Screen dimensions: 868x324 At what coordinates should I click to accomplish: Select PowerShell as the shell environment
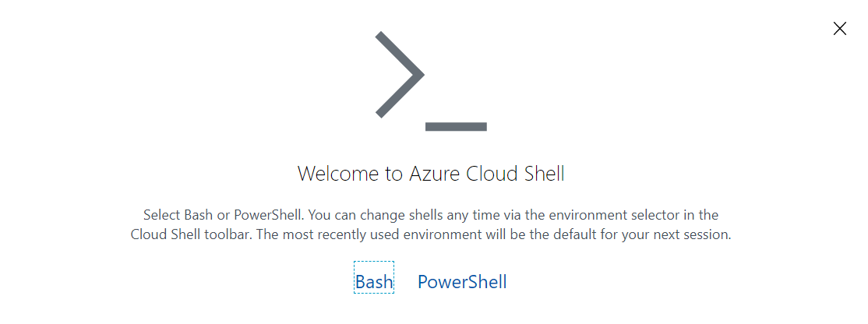[462, 281]
